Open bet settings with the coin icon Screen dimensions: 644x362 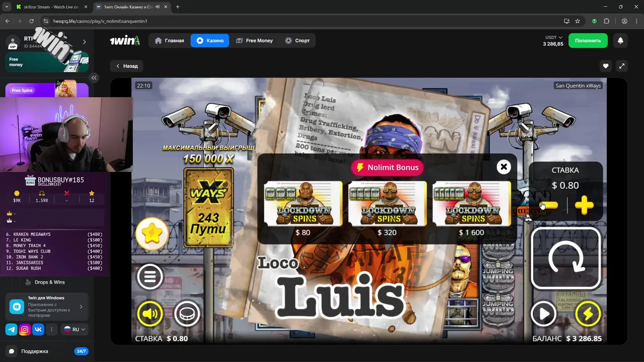187,314
